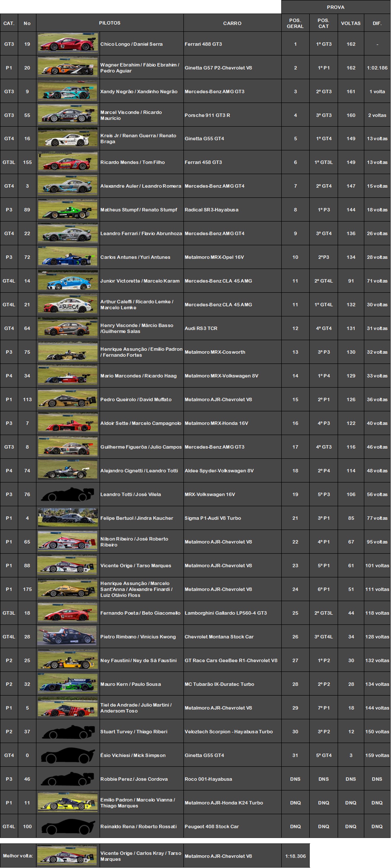Select 'Felipe Bertuol / Jindra Kaucher' pilots

point(142,518)
